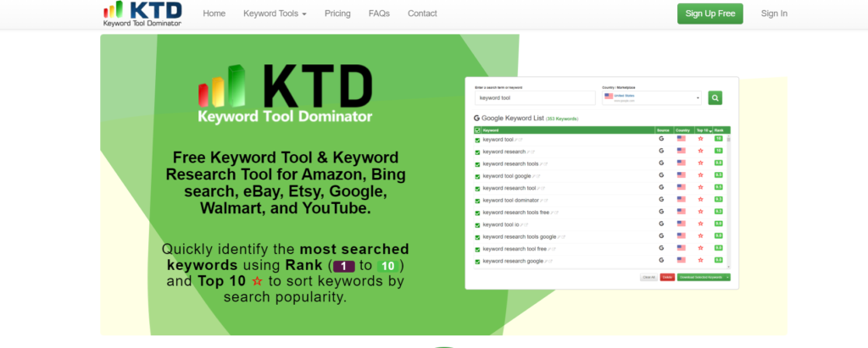
Task: Open the Contact page
Action: point(422,14)
